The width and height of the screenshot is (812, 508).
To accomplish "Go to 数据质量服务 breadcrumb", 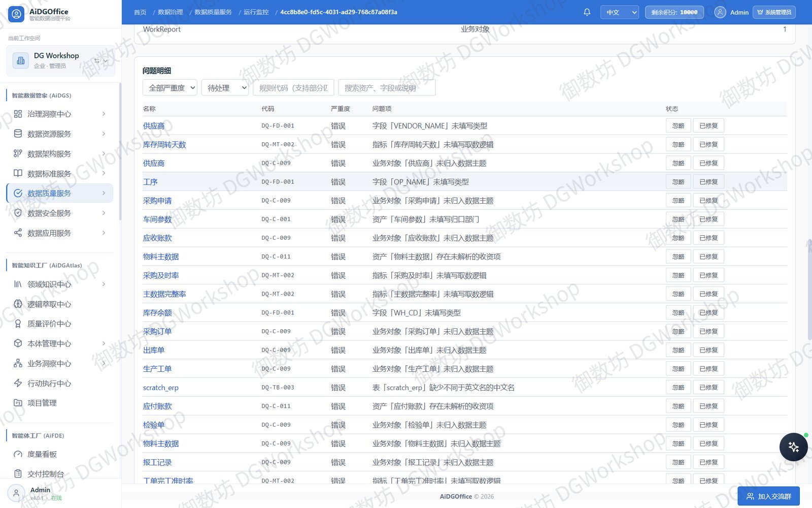I will point(213,12).
